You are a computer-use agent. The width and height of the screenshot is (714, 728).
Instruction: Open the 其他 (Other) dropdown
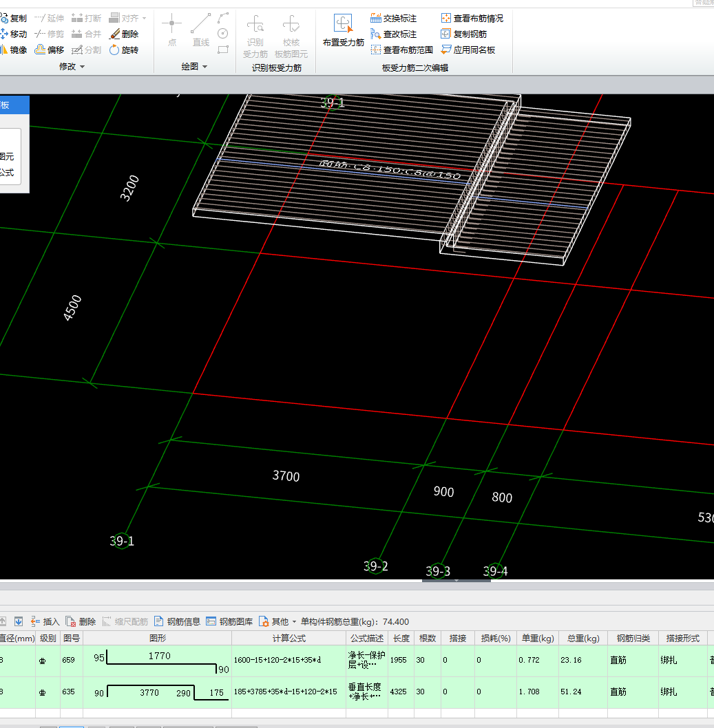coord(277,621)
